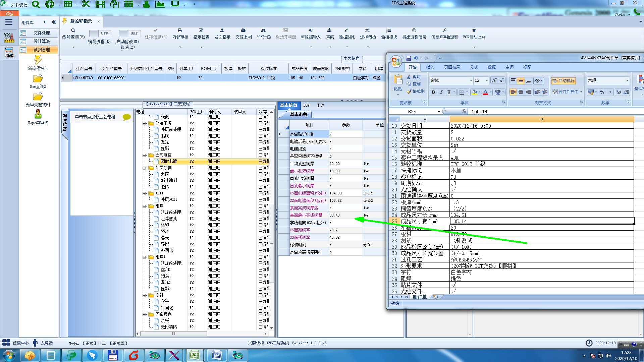Viewport: 644px width, 362px height.
Task: Click the green film strip icon in top toolbar
Action: click(100, 4)
